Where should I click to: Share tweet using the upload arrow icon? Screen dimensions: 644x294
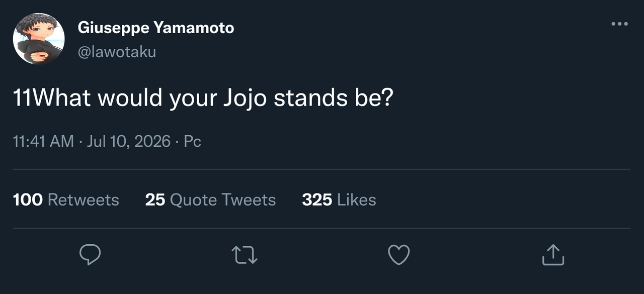tap(553, 255)
